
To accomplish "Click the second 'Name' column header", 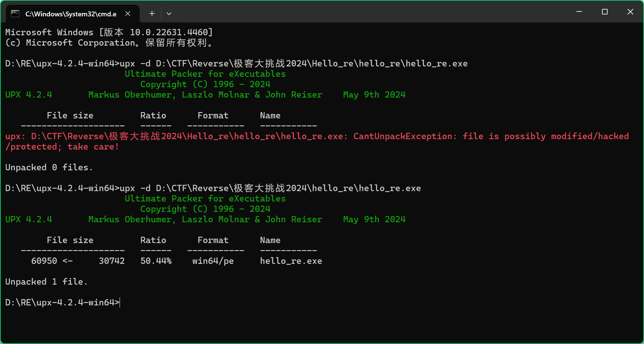I will pos(270,240).
